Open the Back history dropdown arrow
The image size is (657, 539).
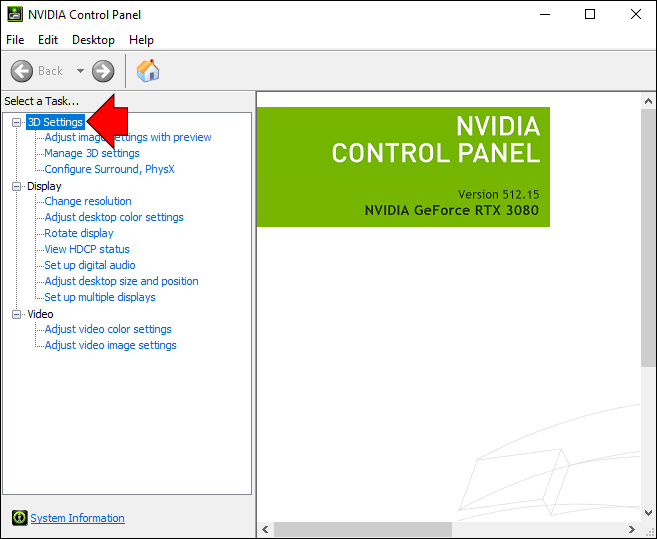80,71
